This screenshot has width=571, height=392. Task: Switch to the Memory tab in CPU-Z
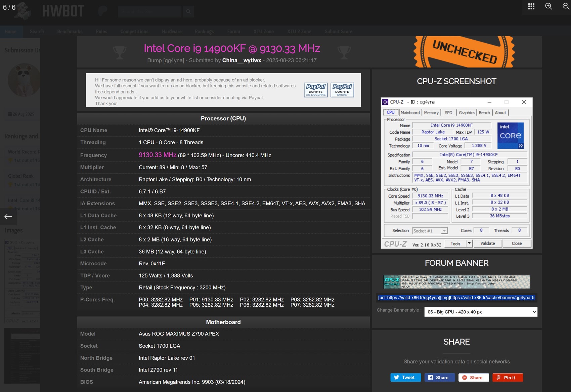[431, 113]
